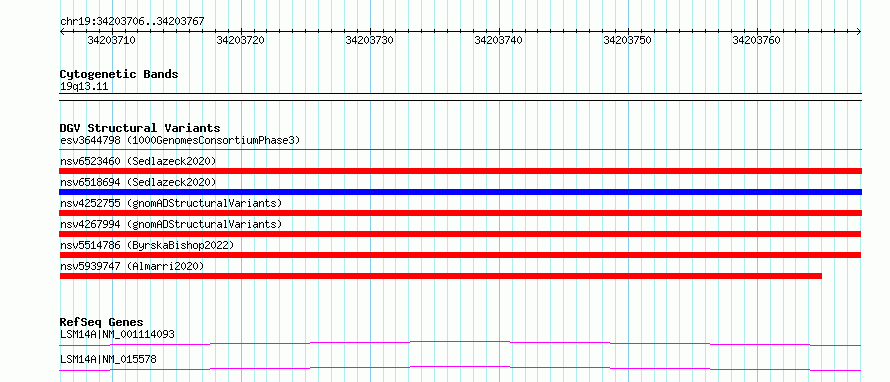
Task: Click ruler position 34203750
Action: [628, 40]
